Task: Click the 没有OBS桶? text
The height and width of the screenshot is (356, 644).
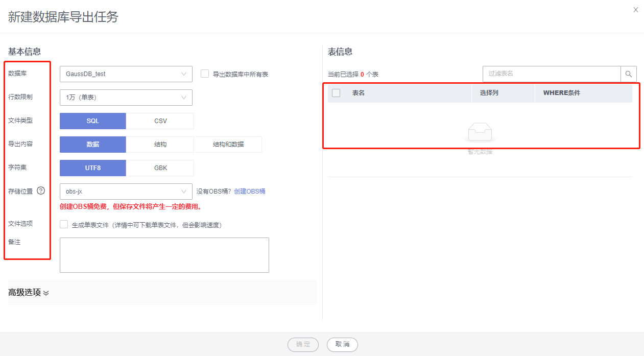Action: (214, 192)
